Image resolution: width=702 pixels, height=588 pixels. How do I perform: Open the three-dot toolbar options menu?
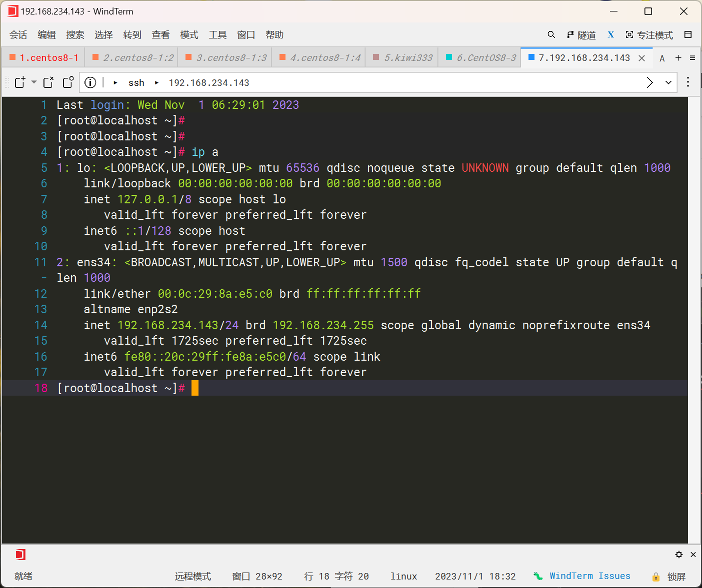688,82
